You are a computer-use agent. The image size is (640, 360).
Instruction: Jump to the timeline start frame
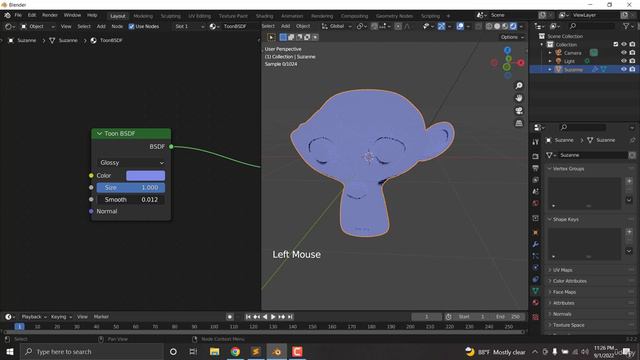coord(248,317)
